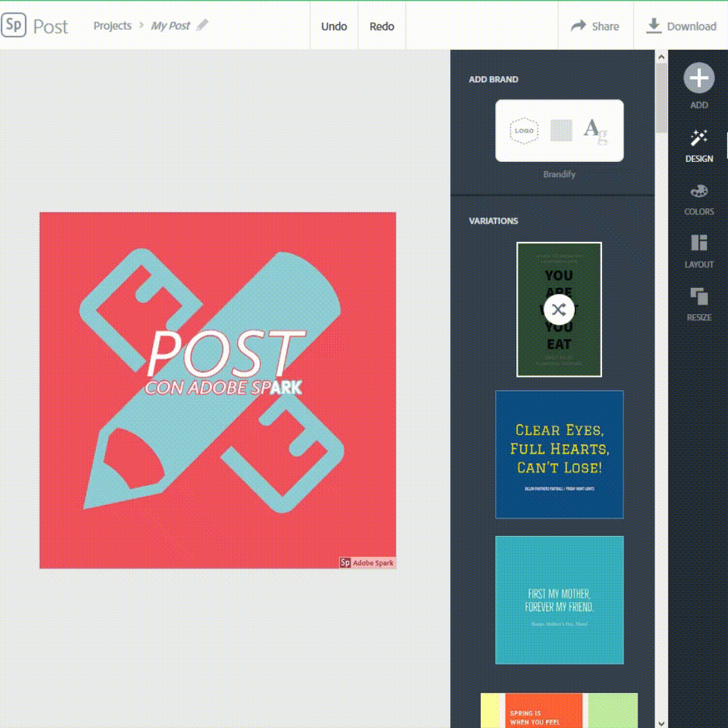Redo the last action

(x=382, y=26)
